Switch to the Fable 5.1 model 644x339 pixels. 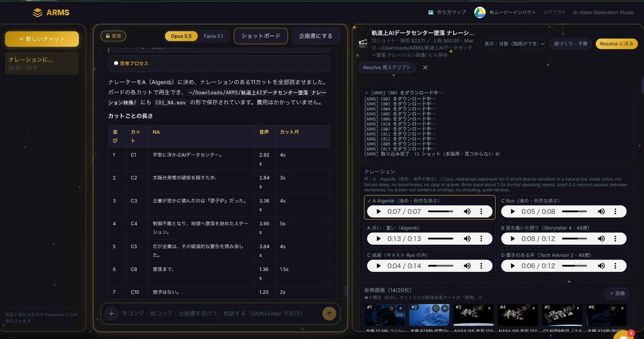(213, 36)
